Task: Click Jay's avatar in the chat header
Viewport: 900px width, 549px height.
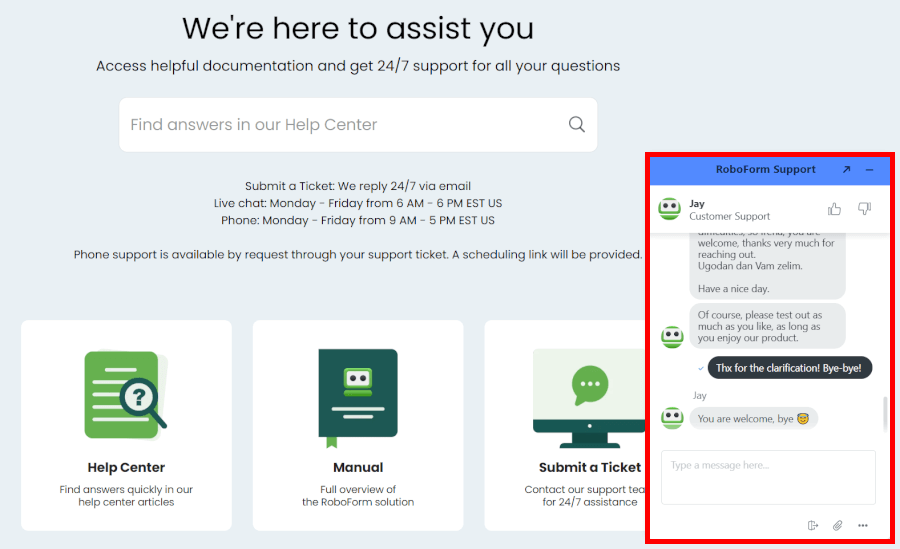Action: (x=669, y=209)
